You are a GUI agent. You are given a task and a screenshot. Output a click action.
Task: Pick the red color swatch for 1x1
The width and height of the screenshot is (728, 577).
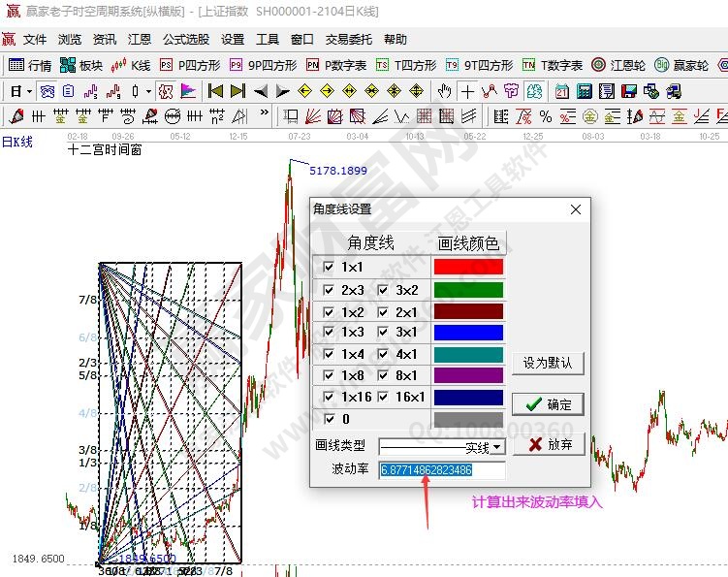click(x=468, y=267)
